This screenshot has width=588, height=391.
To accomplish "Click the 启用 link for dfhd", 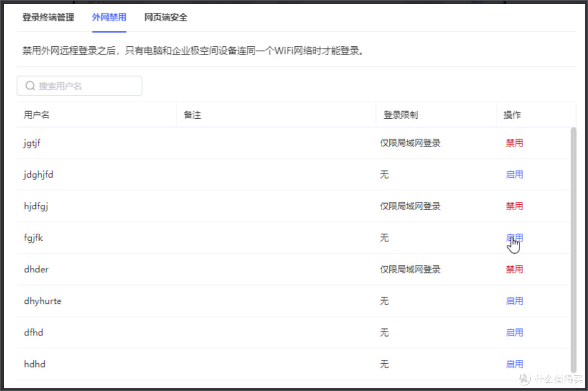I will (x=514, y=333).
